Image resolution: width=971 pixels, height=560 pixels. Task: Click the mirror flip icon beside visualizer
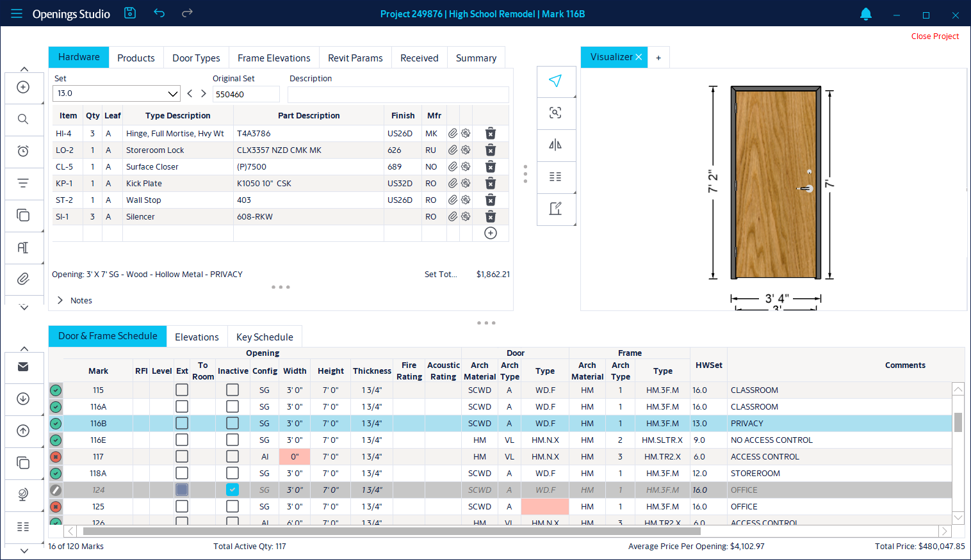[x=555, y=145]
